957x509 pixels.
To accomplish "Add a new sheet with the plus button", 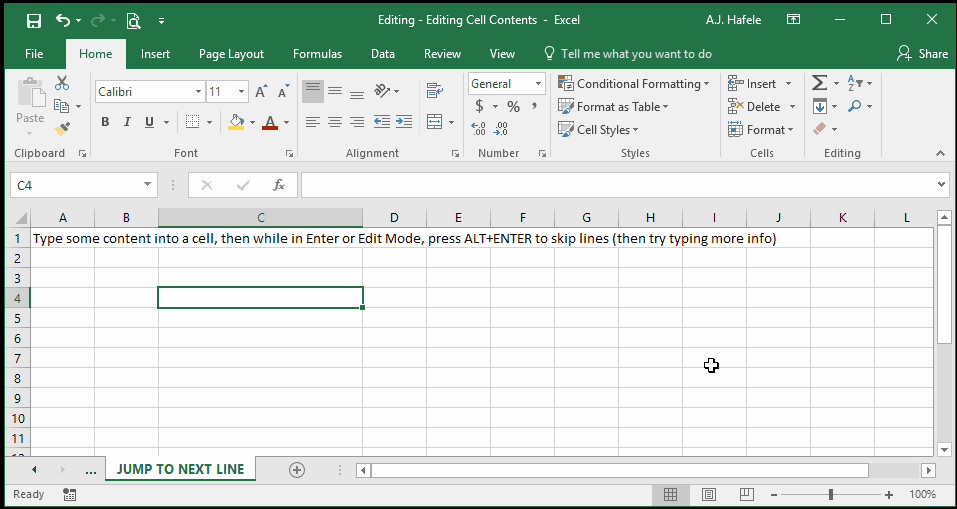I will coord(297,470).
